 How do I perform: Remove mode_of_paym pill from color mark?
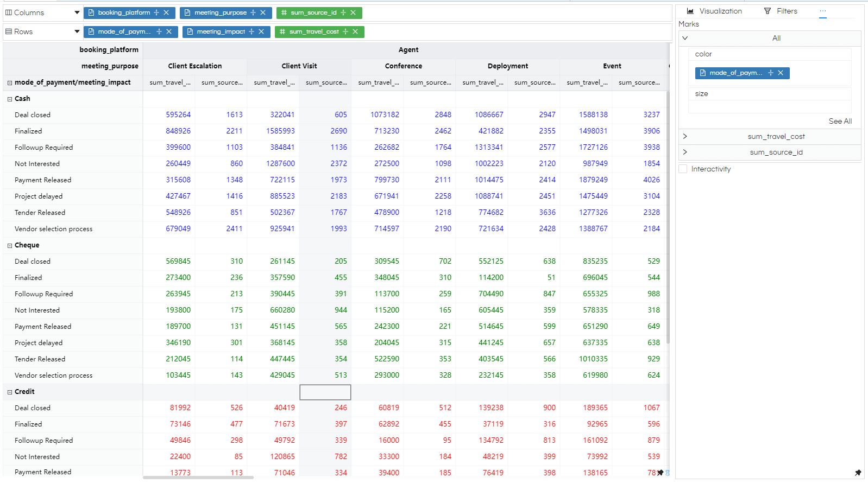pos(781,73)
